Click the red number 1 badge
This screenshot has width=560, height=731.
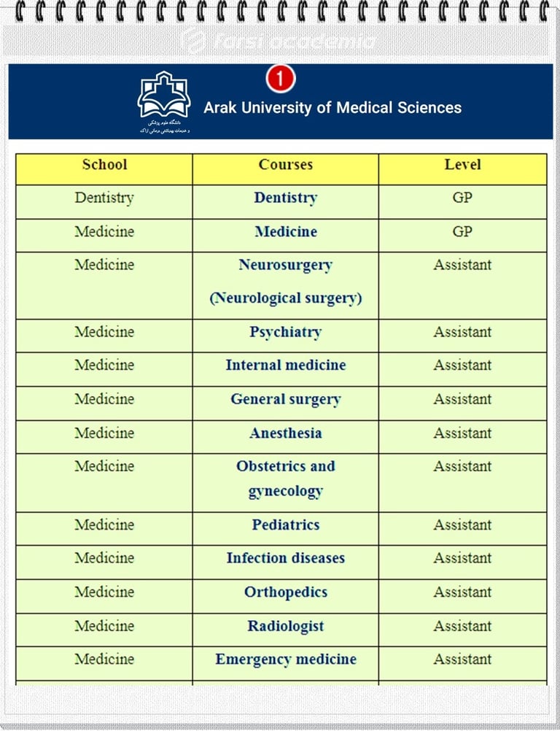click(280, 79)
